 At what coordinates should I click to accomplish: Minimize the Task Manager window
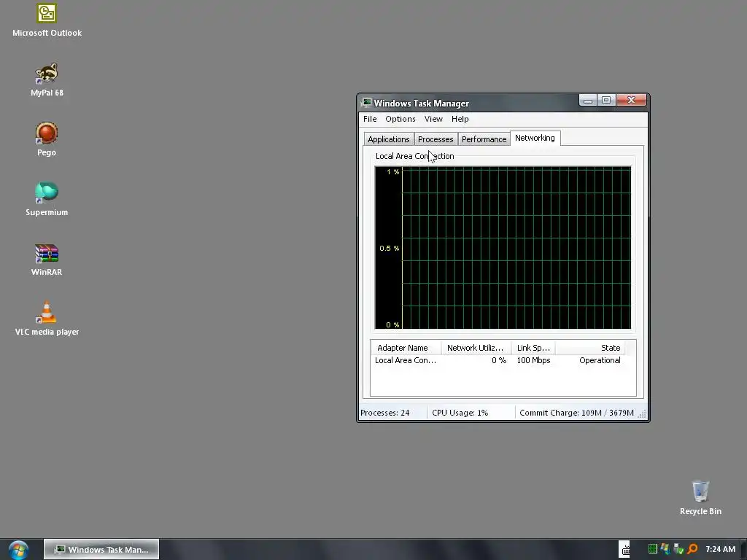coord(588,100)
